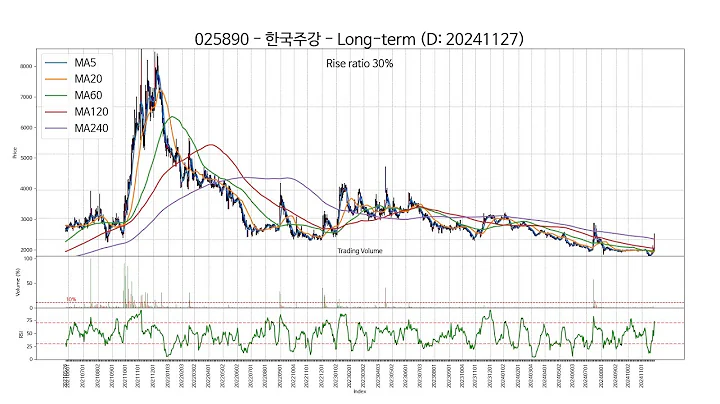Click the 20220103 date tick label
The height and width of the screenshot is (404, 720).
pos(168,376)
